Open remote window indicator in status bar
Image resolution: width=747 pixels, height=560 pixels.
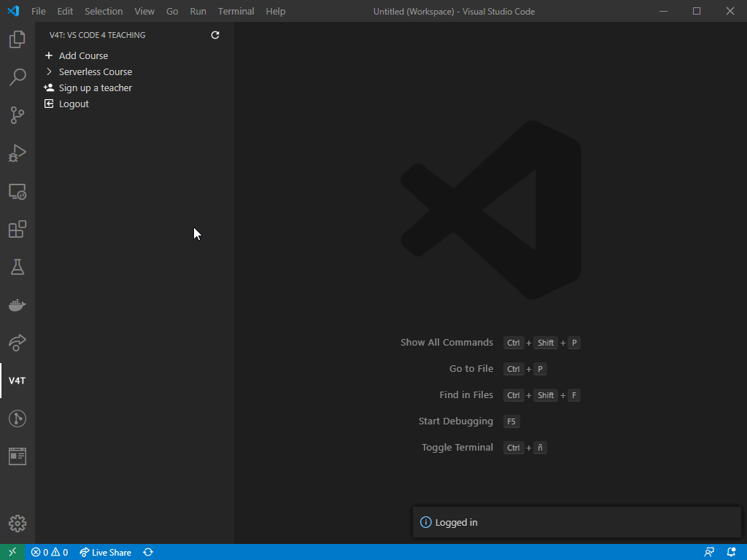tap(12, 552)
